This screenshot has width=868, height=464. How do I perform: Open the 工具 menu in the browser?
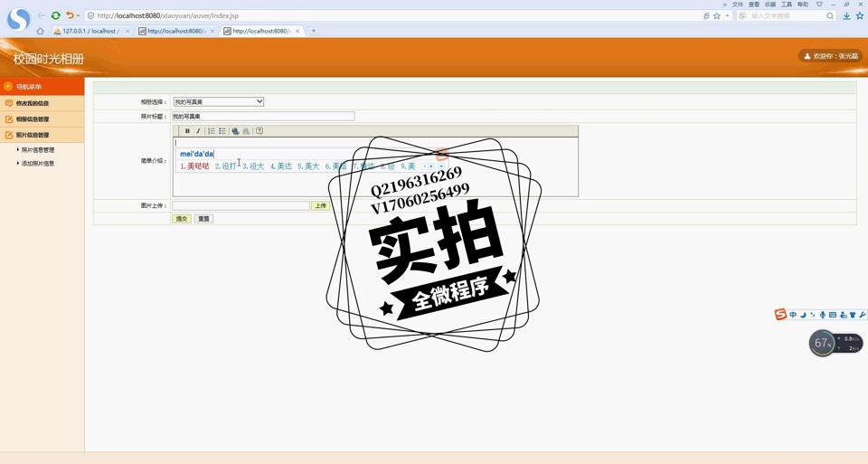coord(787,5)
